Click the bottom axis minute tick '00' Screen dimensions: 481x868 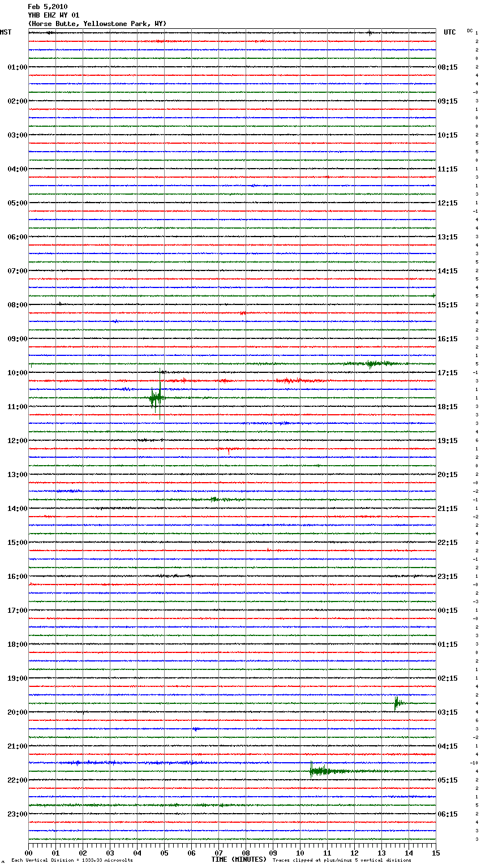click(28, 853)
